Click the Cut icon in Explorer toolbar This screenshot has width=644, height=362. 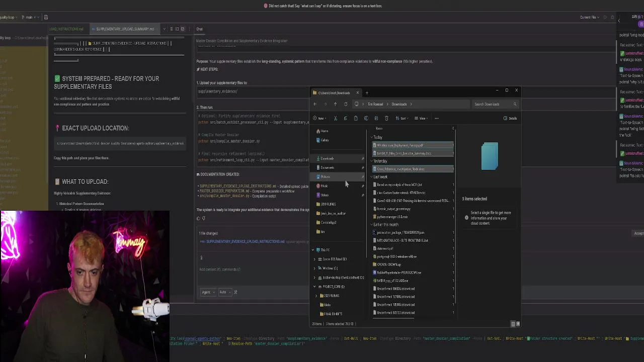335,118
